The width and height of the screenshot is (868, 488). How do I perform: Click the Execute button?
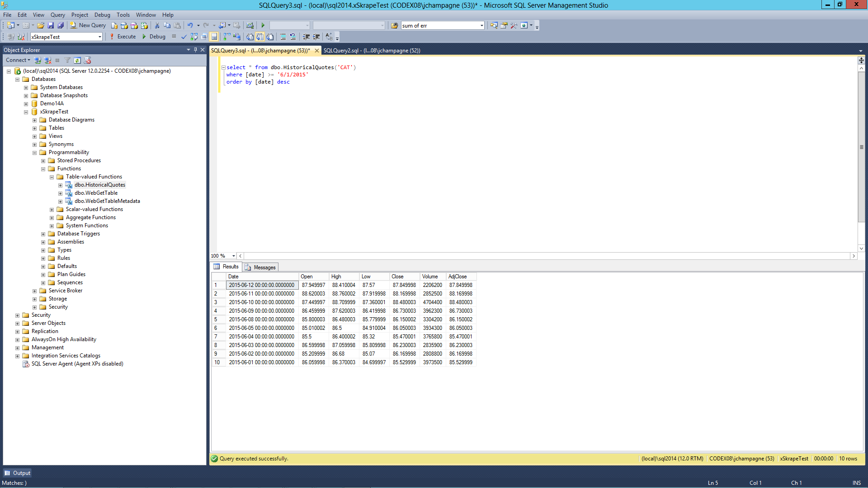(123, 37)
